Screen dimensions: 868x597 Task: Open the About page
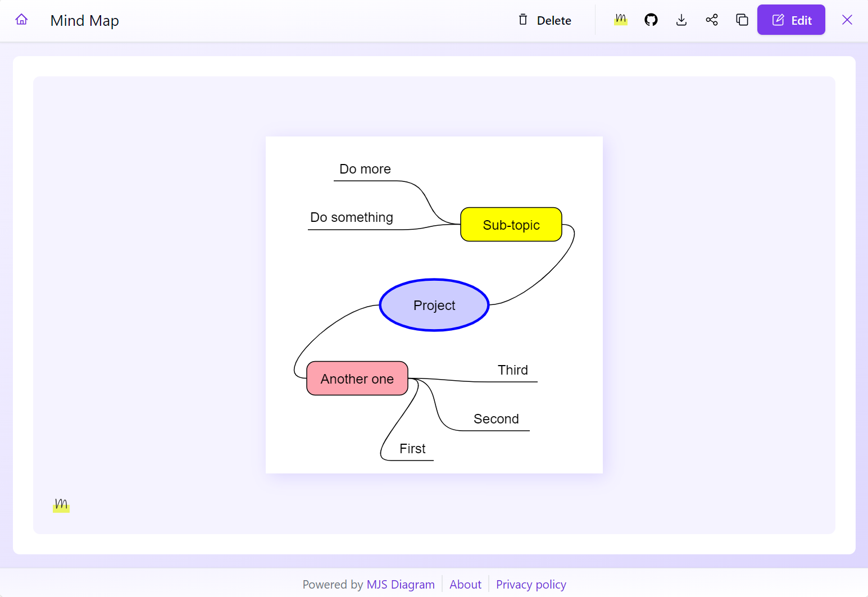point(465,584)
